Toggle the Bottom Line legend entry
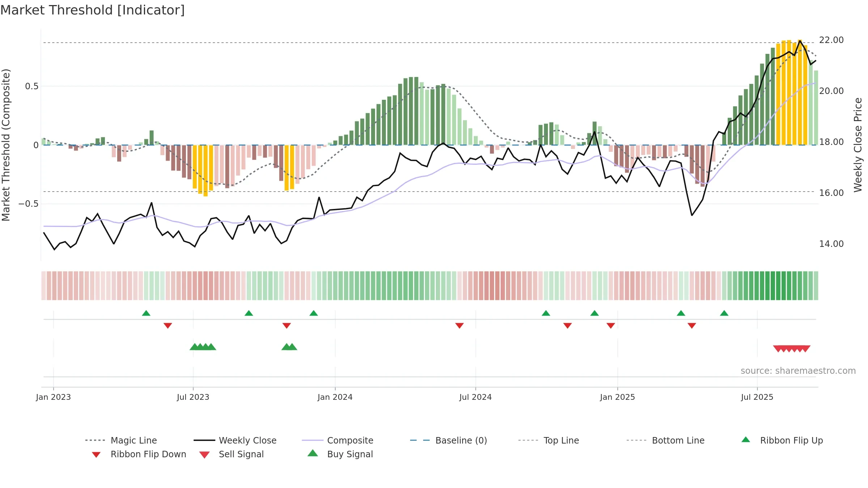Image resolution: width=868 pixels, height=488 pixels. coord(665,440)
